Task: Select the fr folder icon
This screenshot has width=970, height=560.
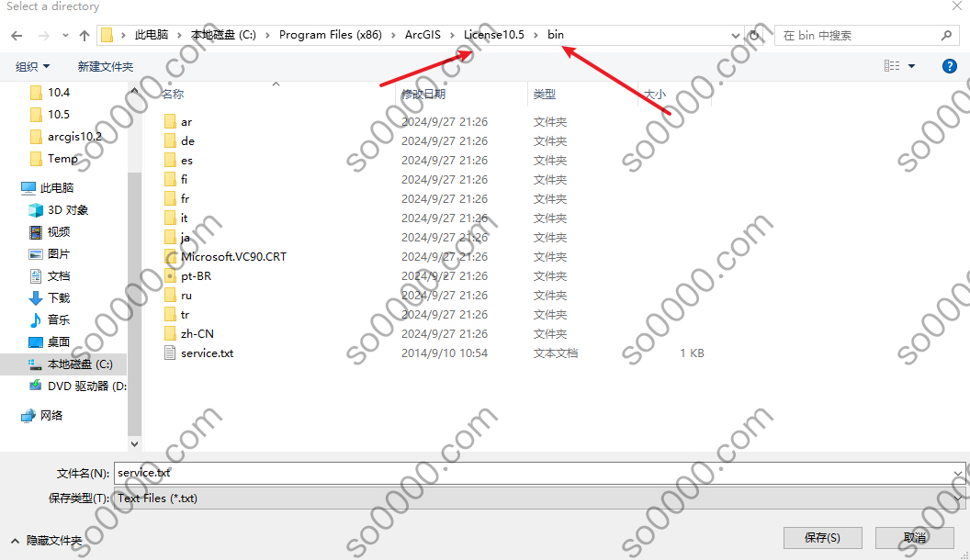Action: coord(171,198)
